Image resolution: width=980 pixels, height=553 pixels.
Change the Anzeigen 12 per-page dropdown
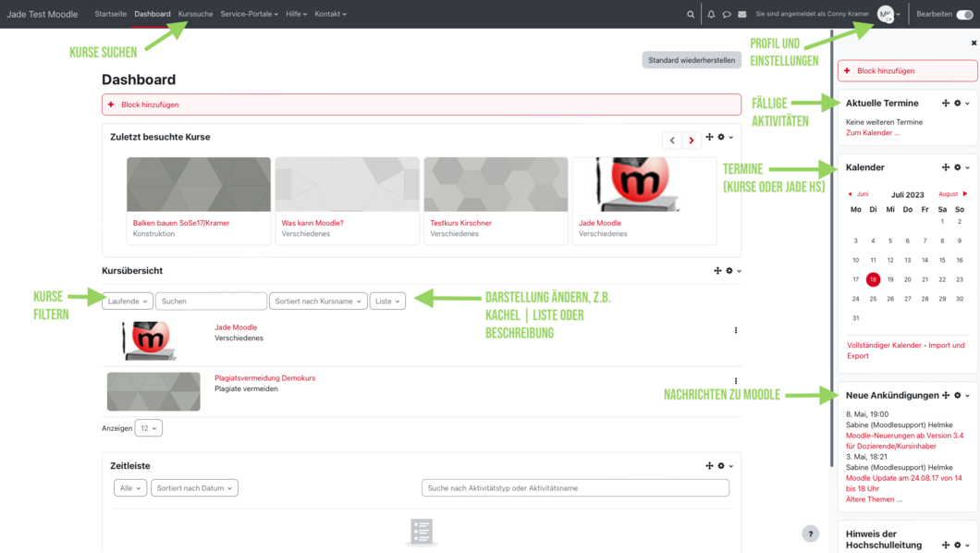point(148,428)
